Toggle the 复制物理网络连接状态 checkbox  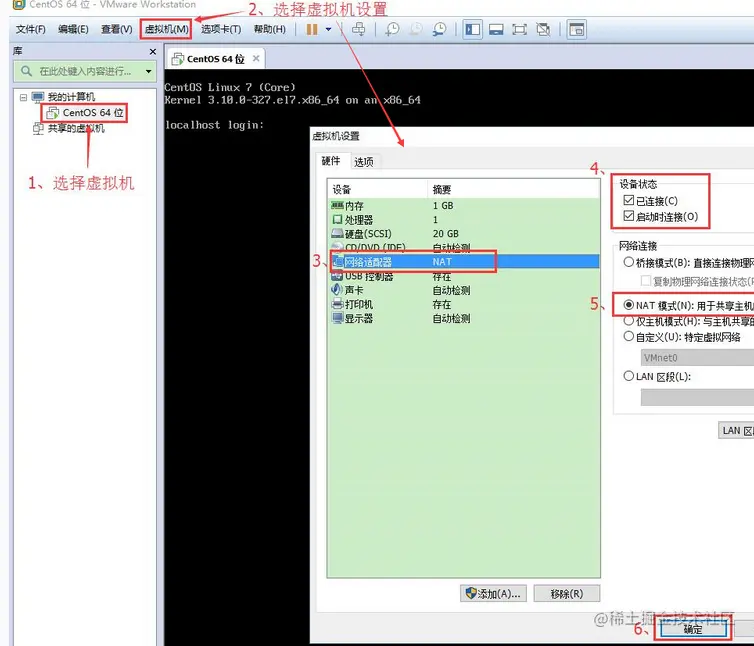coord(646,280)
